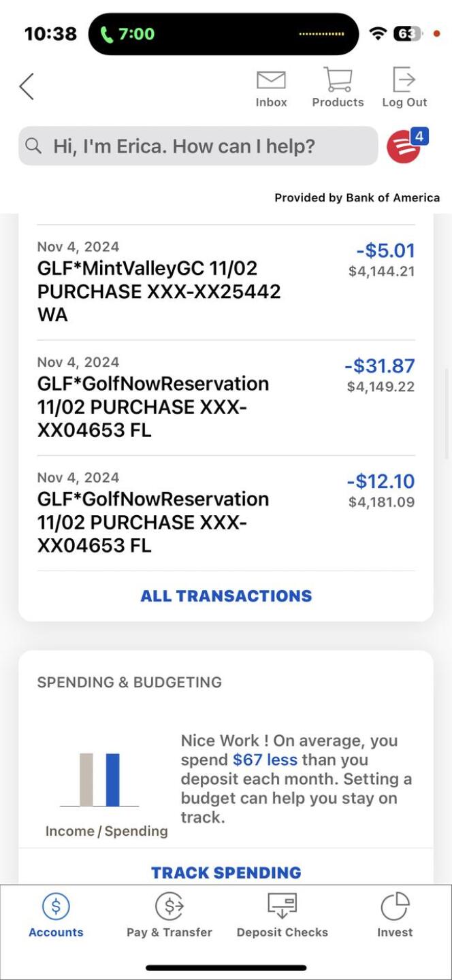452x980 pixels.
Task: Click the "$67 less" spending text
Action: click(x=265, y=759)
